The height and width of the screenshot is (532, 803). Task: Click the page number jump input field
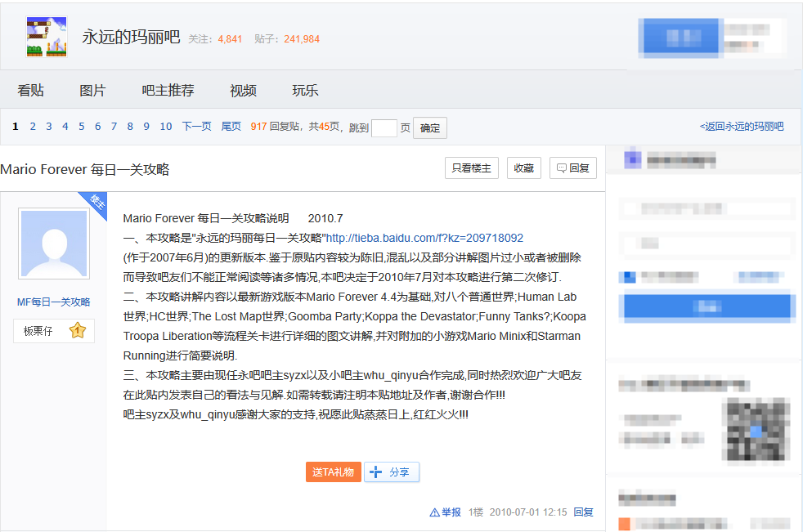[384, 127]
